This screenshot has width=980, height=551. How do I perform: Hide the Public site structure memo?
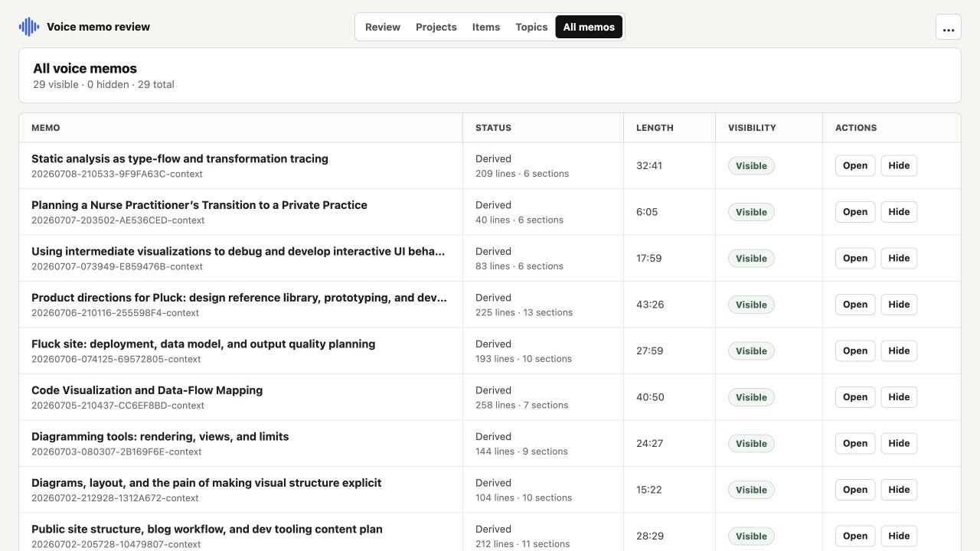(899, 536)
